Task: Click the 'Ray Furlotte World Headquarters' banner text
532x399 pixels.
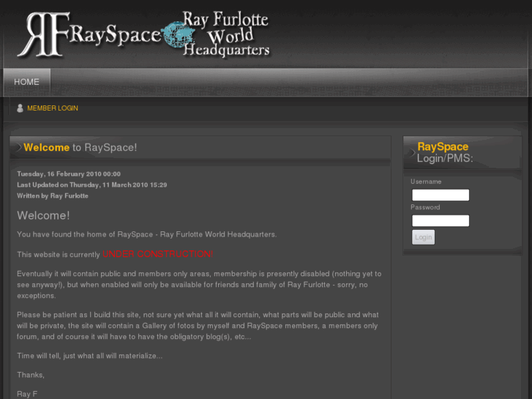Action: point(226,34)
